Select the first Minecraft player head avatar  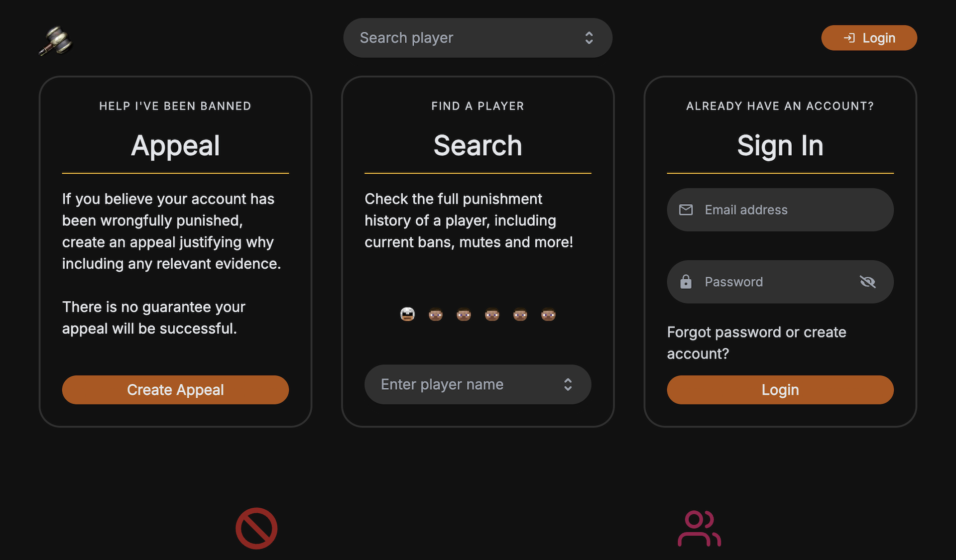(407, 314)
